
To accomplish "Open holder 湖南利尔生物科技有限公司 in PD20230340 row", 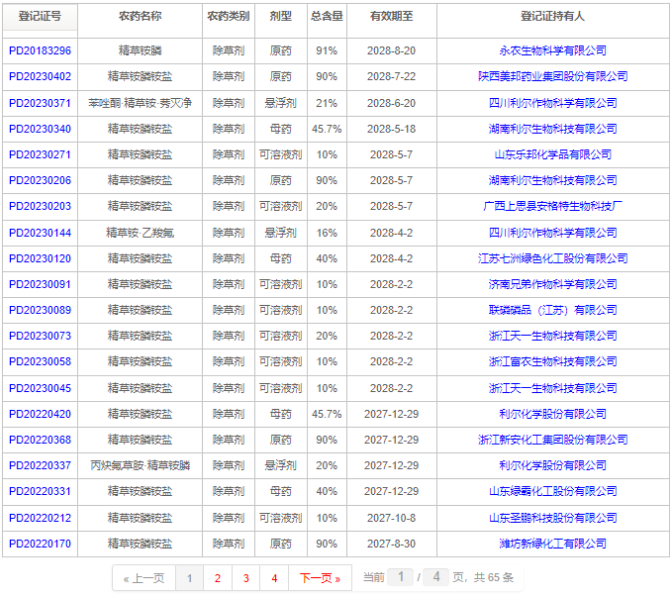I will (x=553, y=129).
